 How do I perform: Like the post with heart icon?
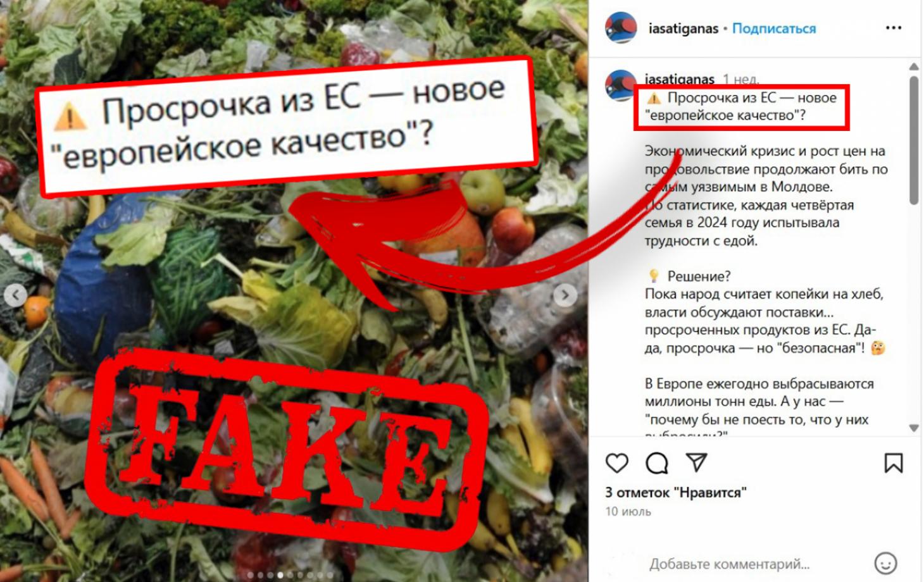(x=616, y=463)
